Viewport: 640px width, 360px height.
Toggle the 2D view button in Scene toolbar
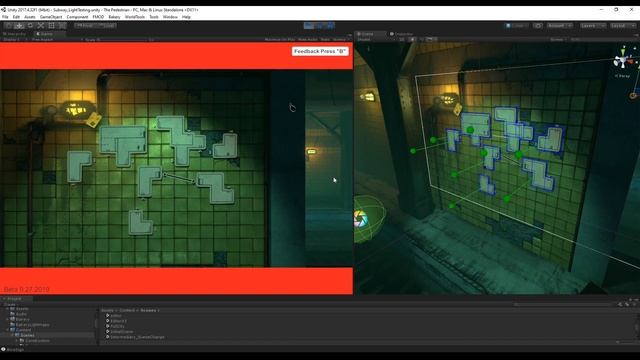(x=402, y=40)
